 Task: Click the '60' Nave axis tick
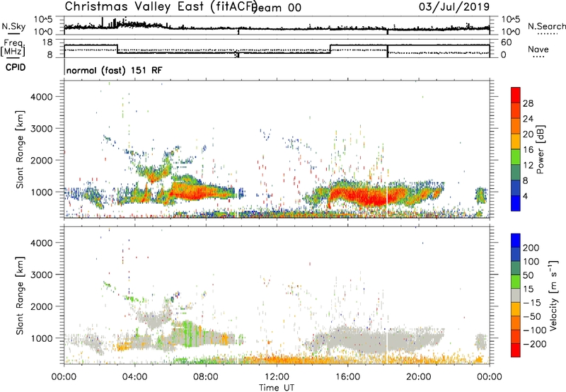tap(507, 42)
